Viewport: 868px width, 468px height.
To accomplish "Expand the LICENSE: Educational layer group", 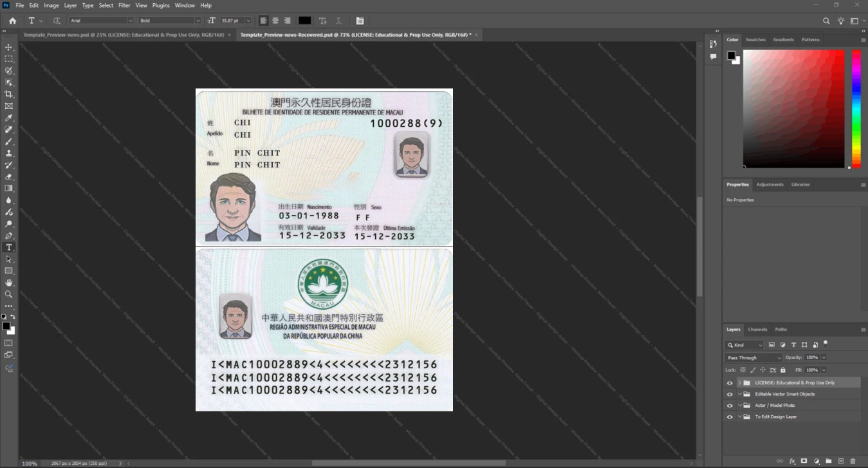I will click(x=740, y=383).
